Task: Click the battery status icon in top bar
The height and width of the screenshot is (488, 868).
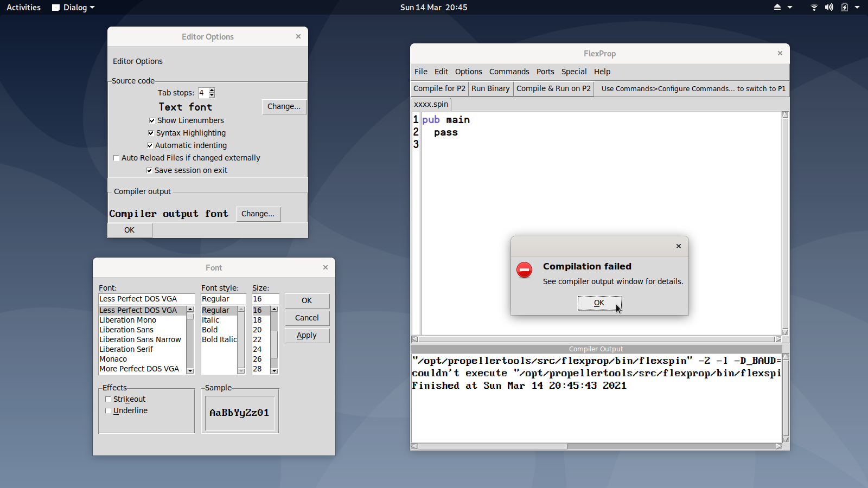Action: [x=845, y=8]
